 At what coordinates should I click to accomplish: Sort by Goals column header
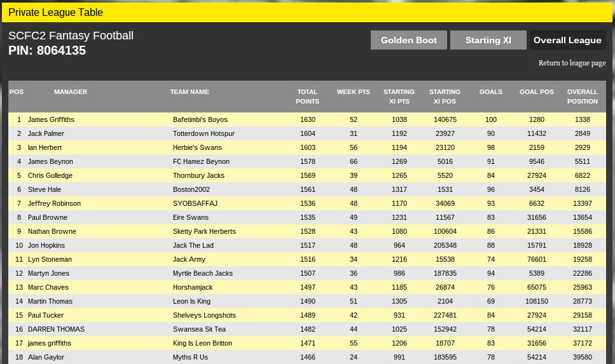pos(490,92)
